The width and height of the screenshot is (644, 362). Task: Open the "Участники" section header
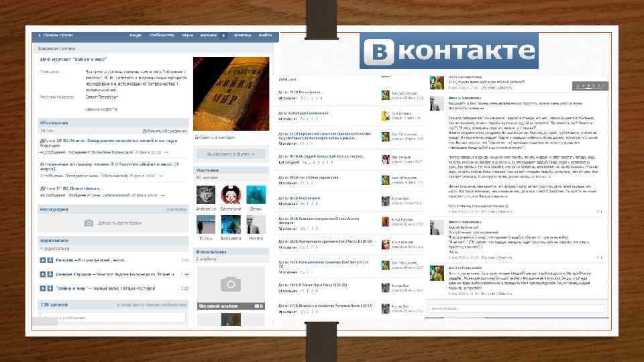click(x=231, y=170)
